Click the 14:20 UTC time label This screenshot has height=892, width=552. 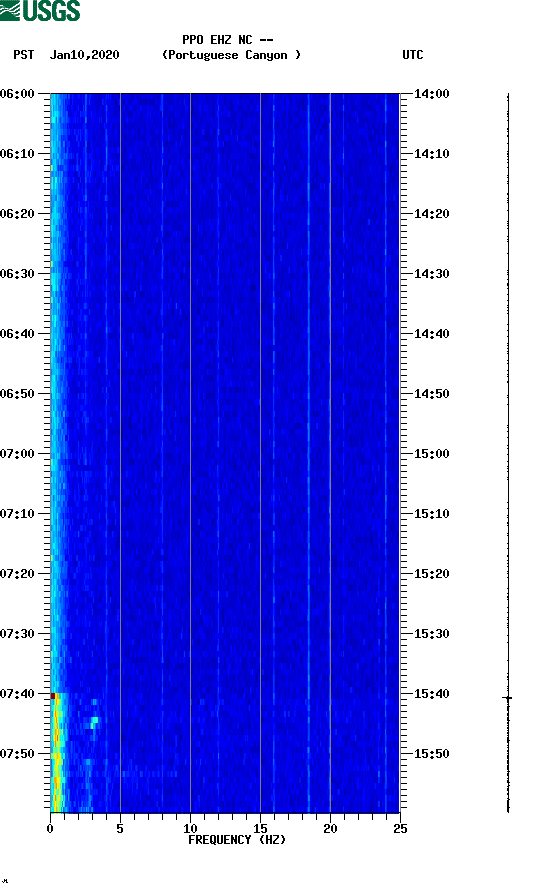tap(431, 214)
